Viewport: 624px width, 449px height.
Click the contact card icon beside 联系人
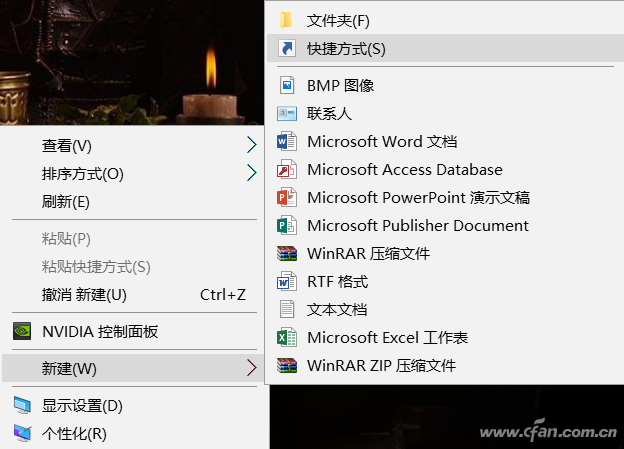pos(287,113)
